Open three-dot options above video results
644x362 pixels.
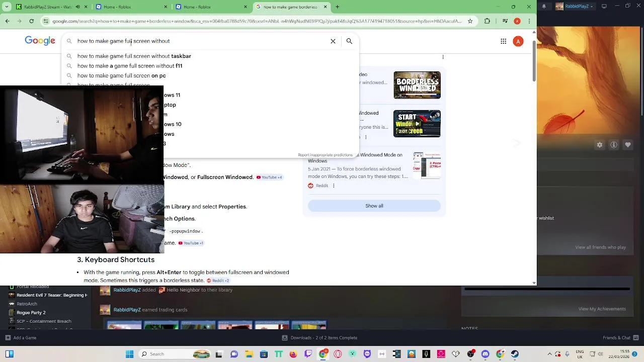443,57
